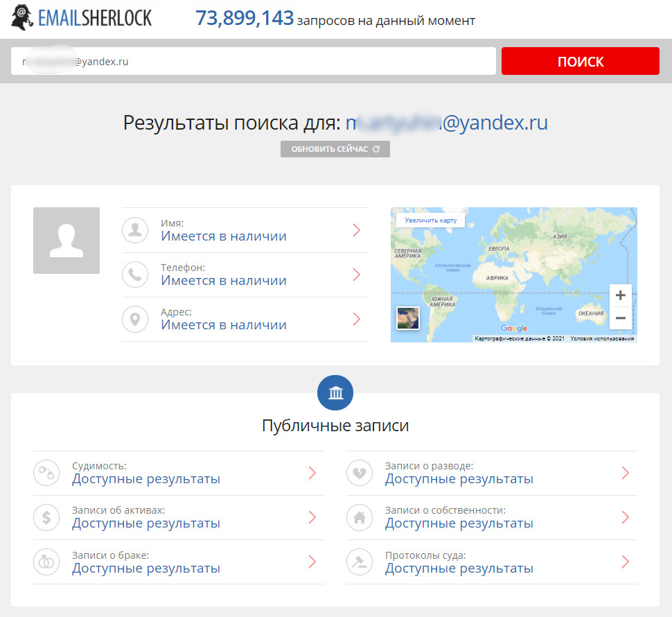
Task: Expand the Судимость row arrow
Action: (x=312, y=473)
